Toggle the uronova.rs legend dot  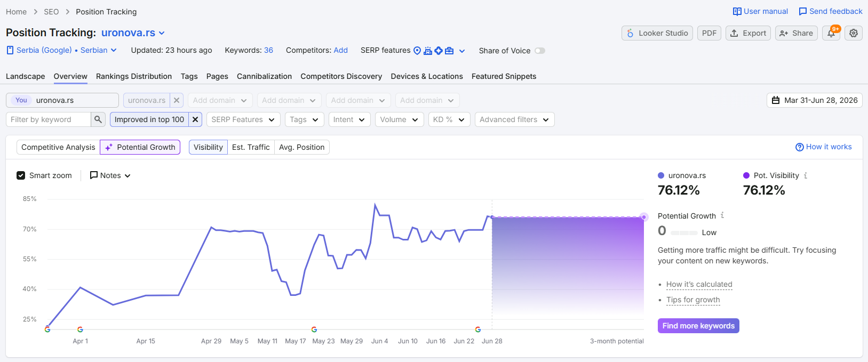(x=661, y=175)
